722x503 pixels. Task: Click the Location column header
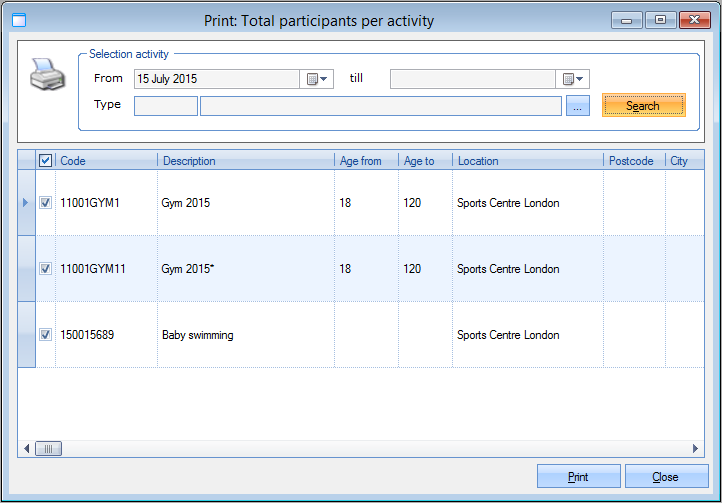pos(527,161)
